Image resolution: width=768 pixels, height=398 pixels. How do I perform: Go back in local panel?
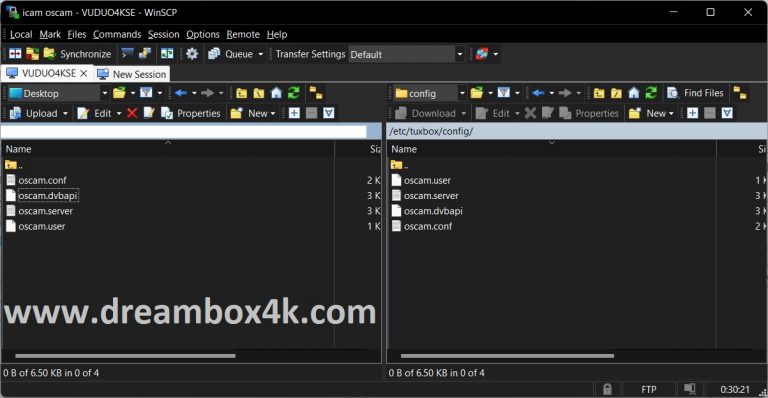click(181, 93)
